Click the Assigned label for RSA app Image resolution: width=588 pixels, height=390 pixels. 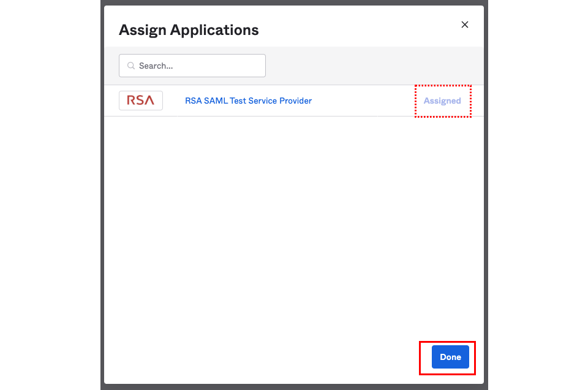point(442,101)
